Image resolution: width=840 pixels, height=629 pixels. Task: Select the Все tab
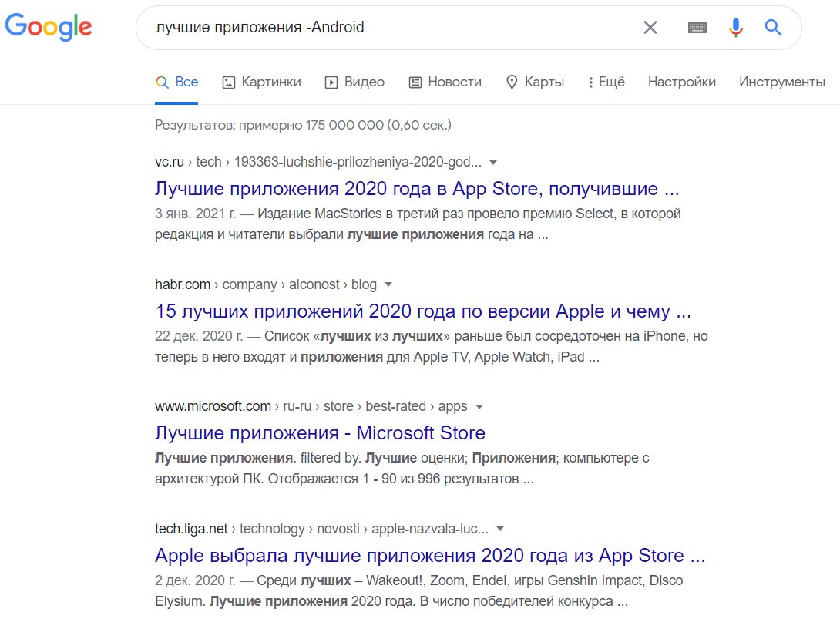176,82
